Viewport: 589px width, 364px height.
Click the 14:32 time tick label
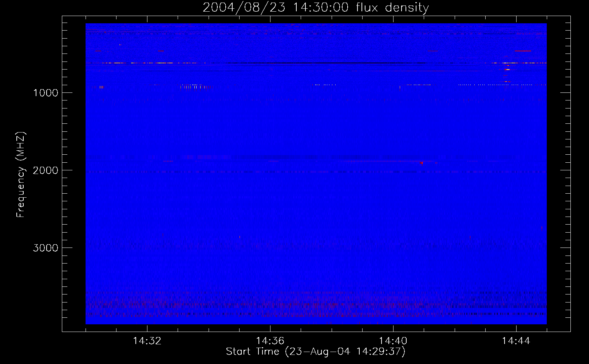click(147, 341)
